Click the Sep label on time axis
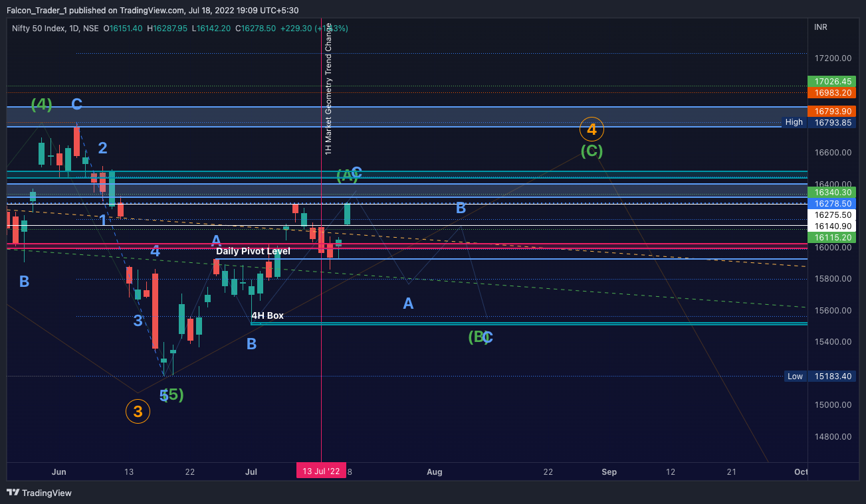The image size is (866, 504). click(x=609, y=472)
